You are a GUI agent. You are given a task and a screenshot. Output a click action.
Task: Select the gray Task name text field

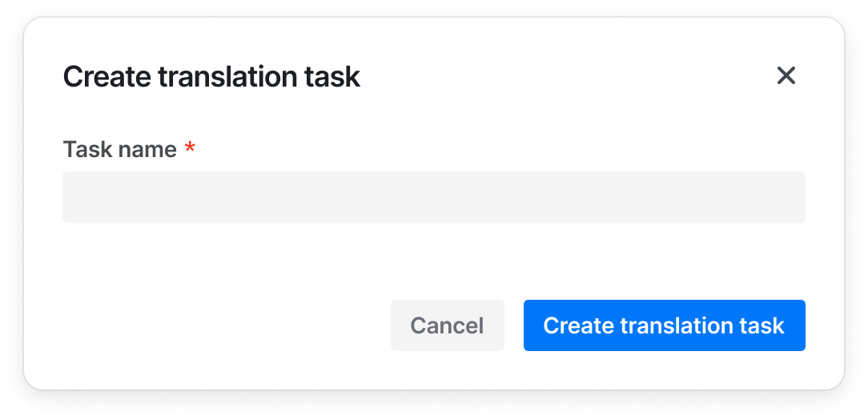(x=433, y=196)
